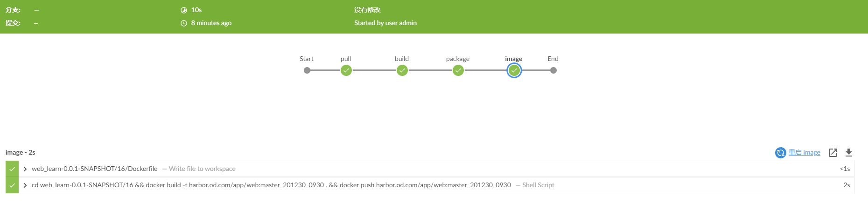This screenshot has width=868, height=204.
Task: Open the web_learn Dockerfile step row text
Action: coord(94,169)
